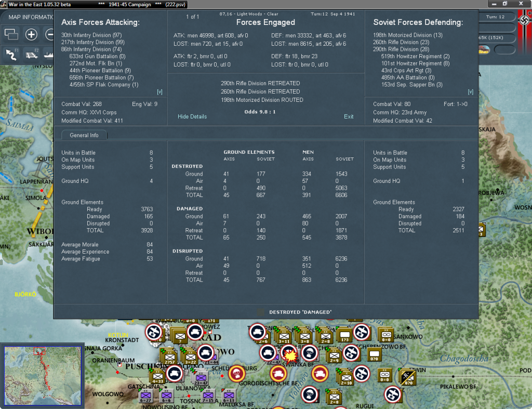Click the 485th AA Battalion (0) entry
This screenshot has height=409, width=532.
408,78
